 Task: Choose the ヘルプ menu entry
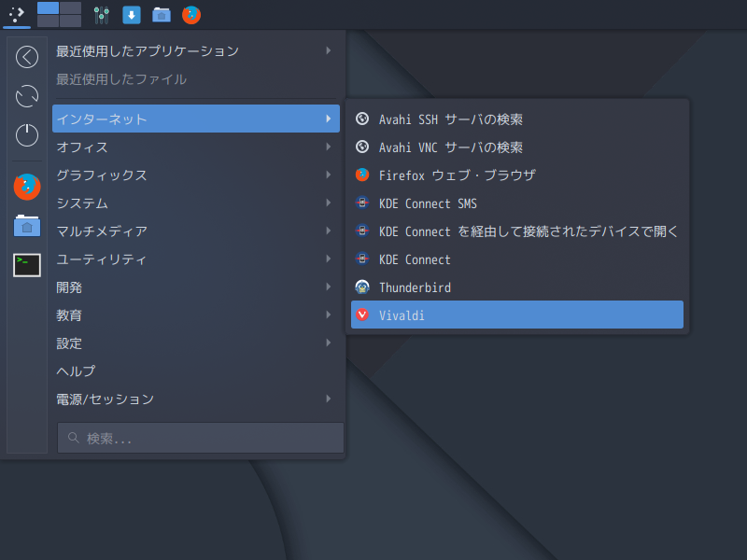coord(196,371)
